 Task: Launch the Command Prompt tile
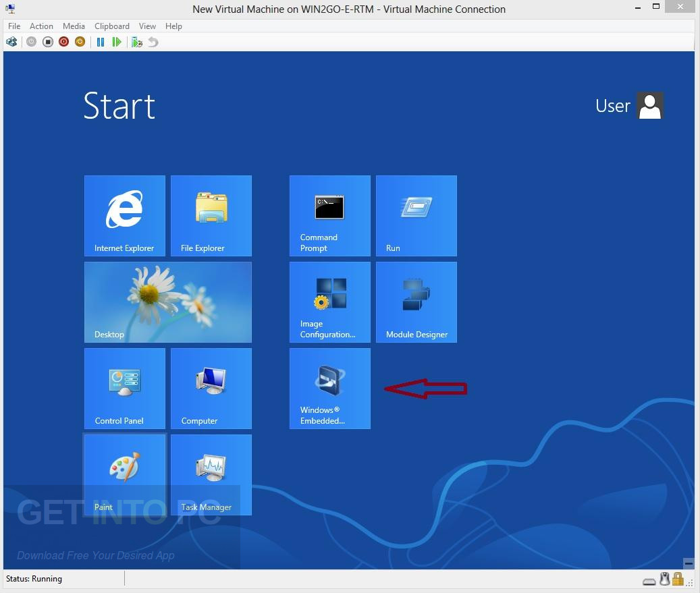pyautogui.click(x=330, y=216)
